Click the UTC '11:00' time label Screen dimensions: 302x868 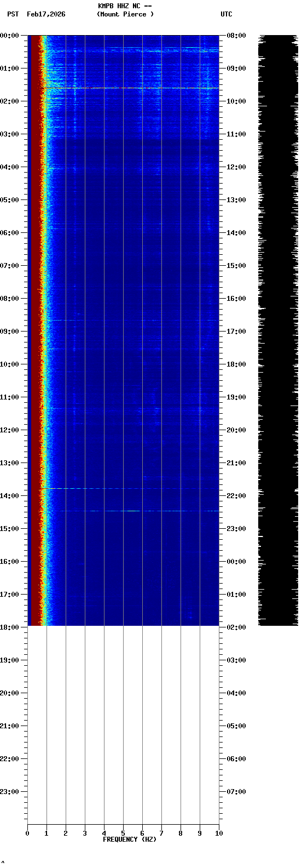pyautogui.click(x=236, y=134)
